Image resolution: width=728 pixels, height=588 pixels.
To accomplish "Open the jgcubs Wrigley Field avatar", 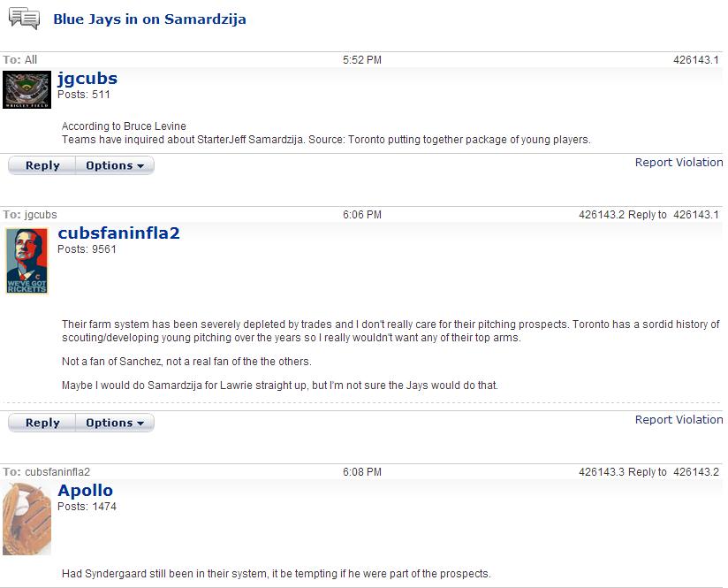I will [x=27, y=89].
